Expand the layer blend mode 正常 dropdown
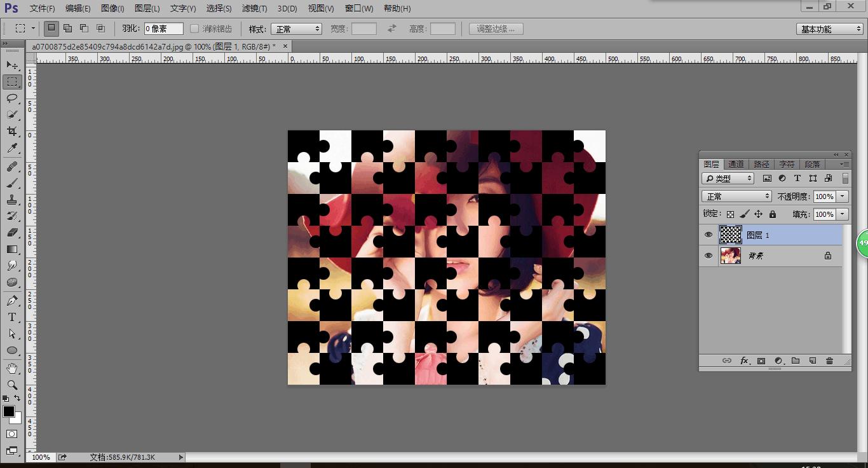The width and height of the screenshot is (868, 468). (736, 196)
